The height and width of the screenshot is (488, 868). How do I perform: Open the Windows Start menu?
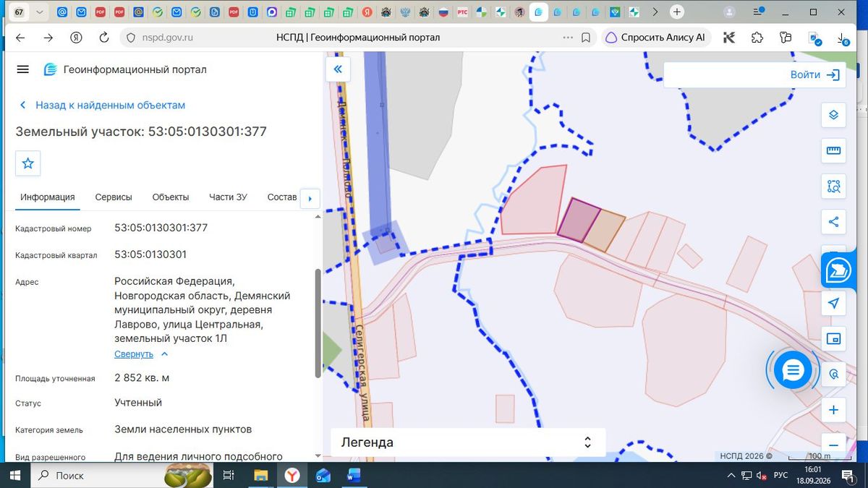tap(14, 475)
